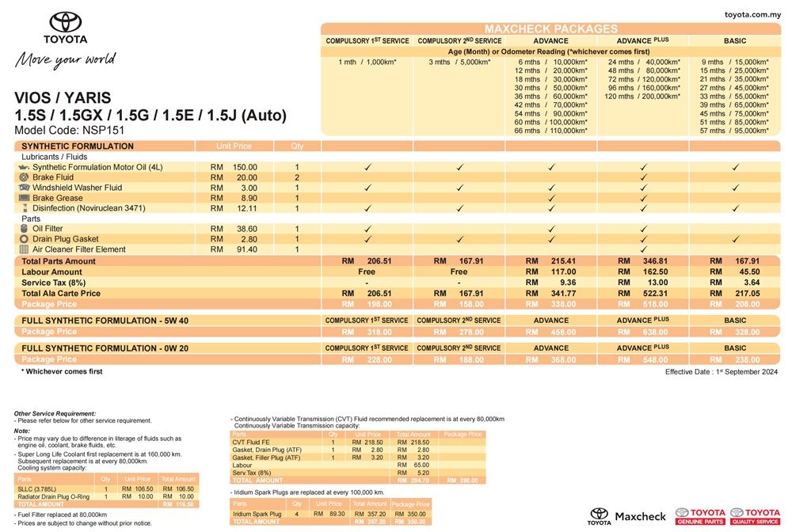Click the Oil Filter row icon
This screenshot has height=532, width=792.
click(x=24, y=229)
